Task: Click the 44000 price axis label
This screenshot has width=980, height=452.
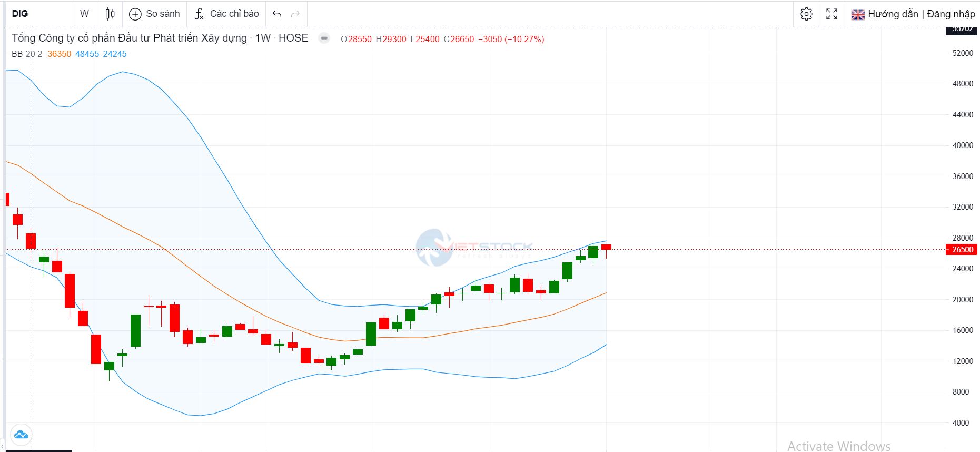Action: (963, 115)
